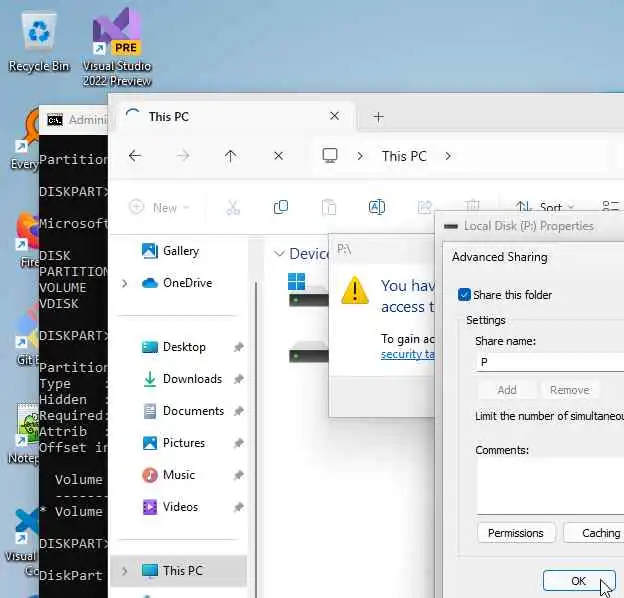The image size is (624, 598).
Task: Stop loading with the X next to the Up arrow
Action: coord(279,156)
